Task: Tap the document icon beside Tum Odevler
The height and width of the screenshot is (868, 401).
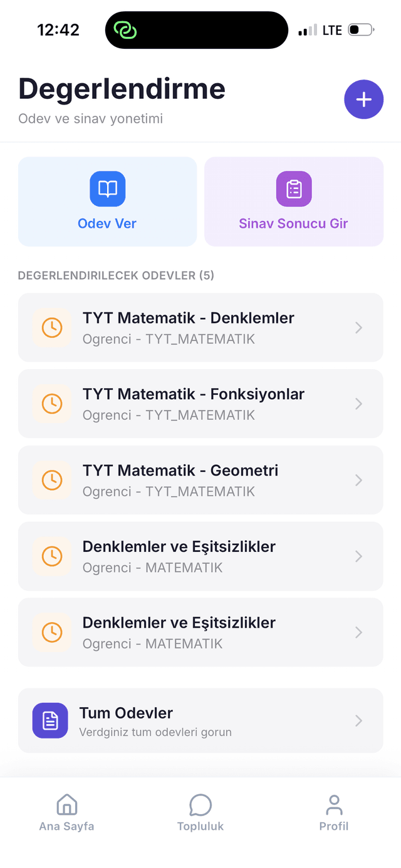Action: click(x=50, y=720)
